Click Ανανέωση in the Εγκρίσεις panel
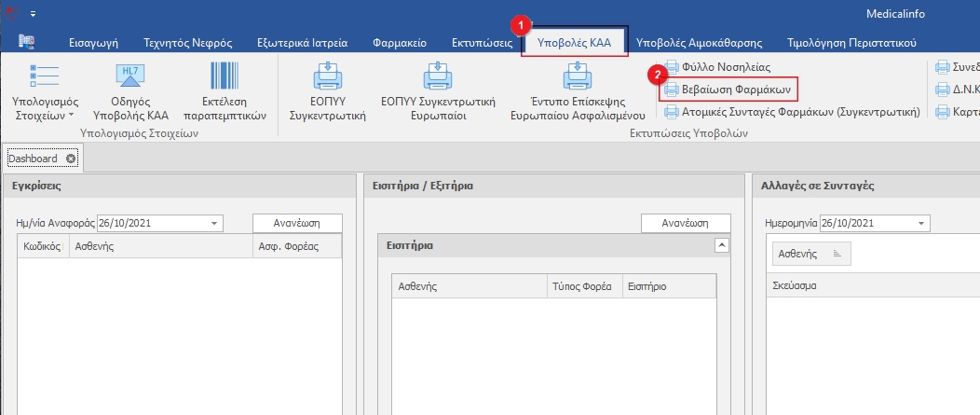This screenshot has width=980, height=415. tap(297, 224)
